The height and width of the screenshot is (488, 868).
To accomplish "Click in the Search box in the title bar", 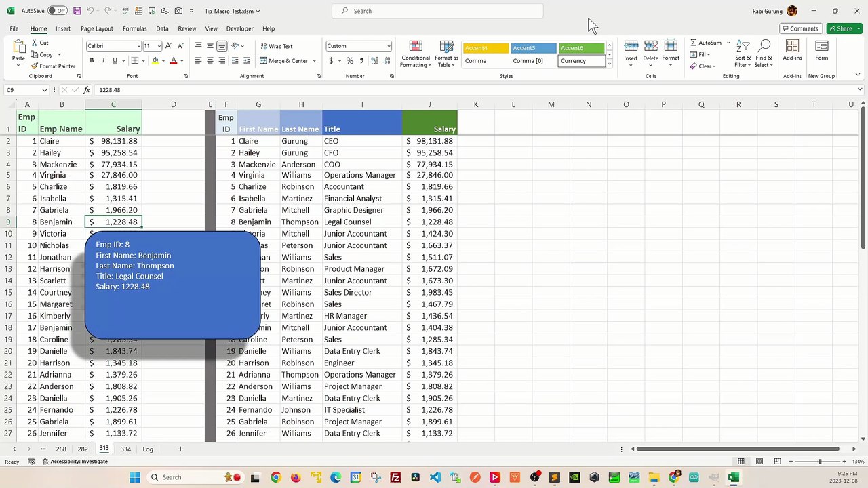I will coord(438,11).
